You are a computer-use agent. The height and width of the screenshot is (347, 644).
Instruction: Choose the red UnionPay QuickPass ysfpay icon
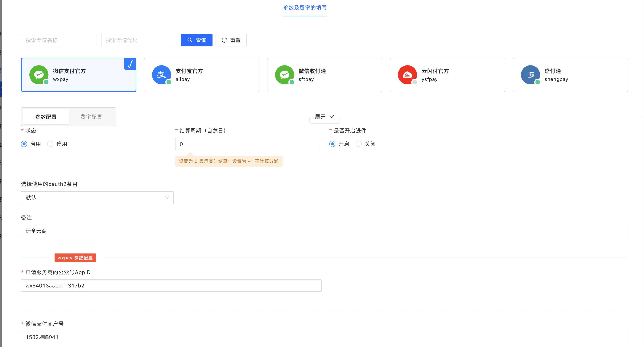(x=407, y=75)
